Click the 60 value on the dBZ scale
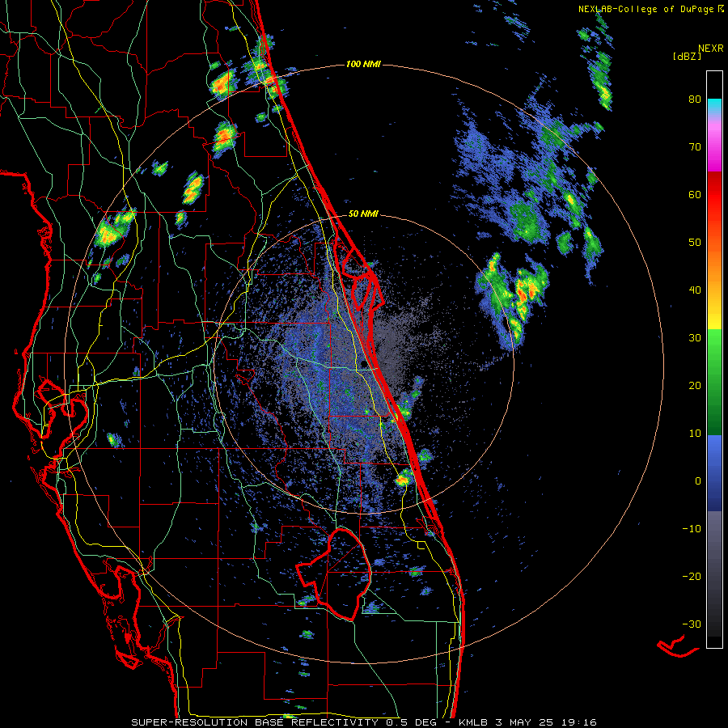Image resolution: width=728 pixels, height=728 pixels. click(695, 194)
